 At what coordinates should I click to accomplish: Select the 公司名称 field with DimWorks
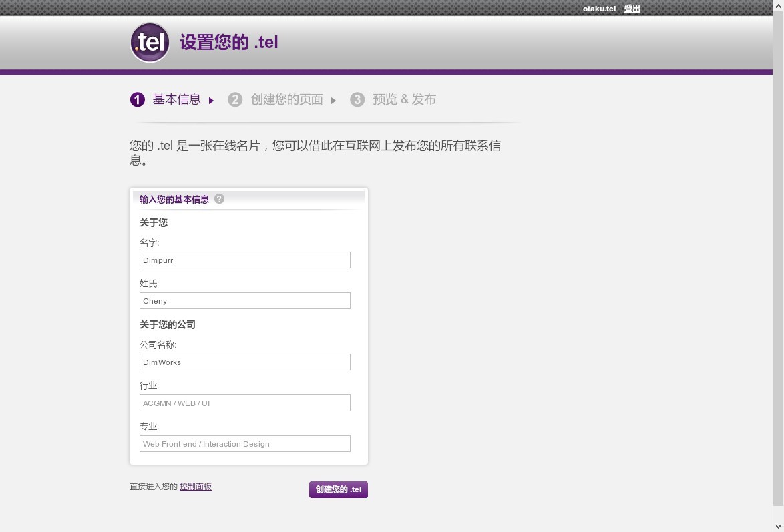coord(244,362)
